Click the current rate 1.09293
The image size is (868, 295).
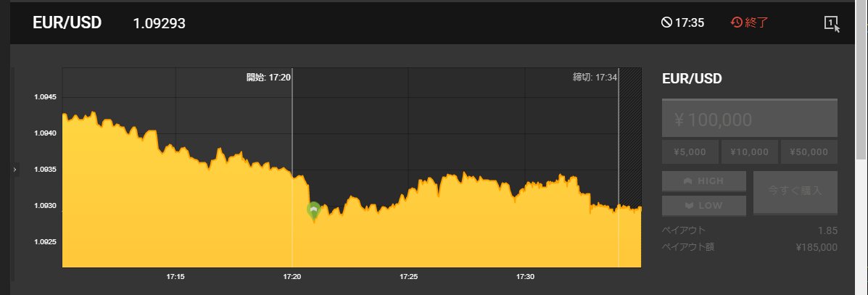160,23
